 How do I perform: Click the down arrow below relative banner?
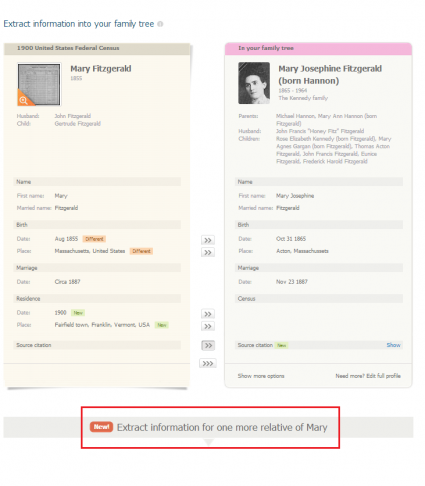coord(208,442)
